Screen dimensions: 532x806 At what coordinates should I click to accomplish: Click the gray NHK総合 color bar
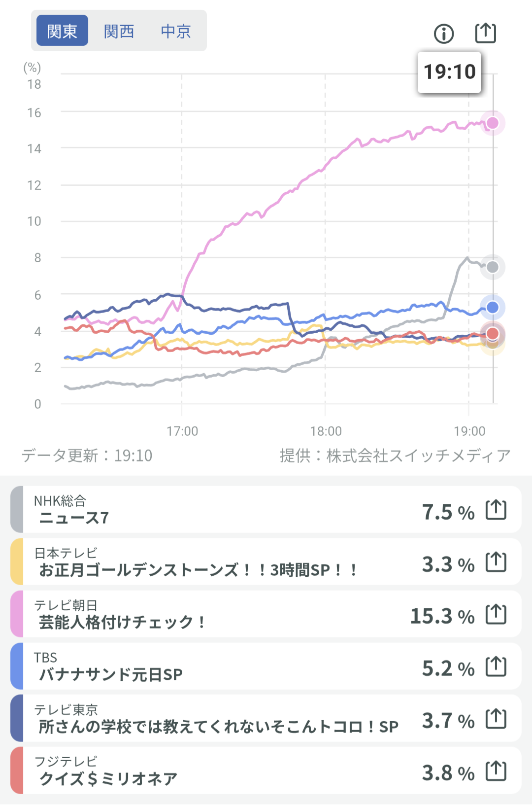click(x=17, y=510)
